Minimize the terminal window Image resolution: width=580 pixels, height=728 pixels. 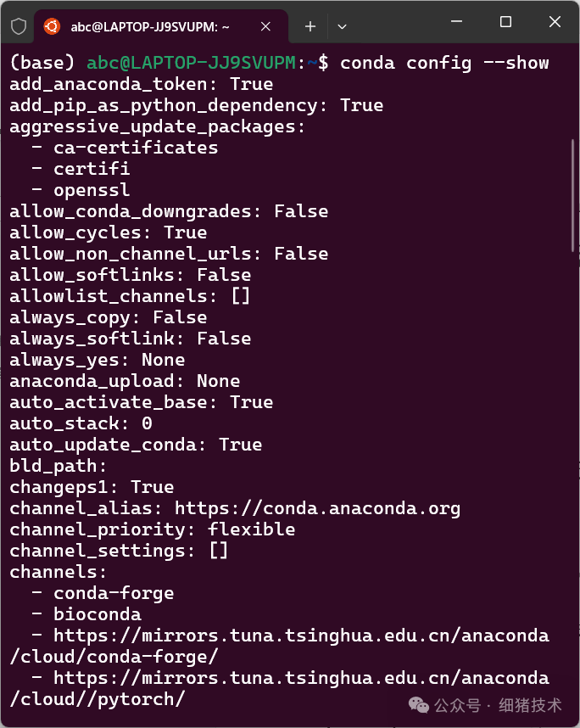click(x=456, y=22)
